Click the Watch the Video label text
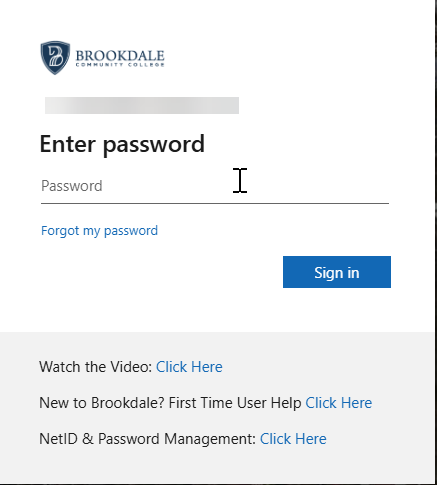This screenshot has width=437, height=485. click(x=96, y=367)
